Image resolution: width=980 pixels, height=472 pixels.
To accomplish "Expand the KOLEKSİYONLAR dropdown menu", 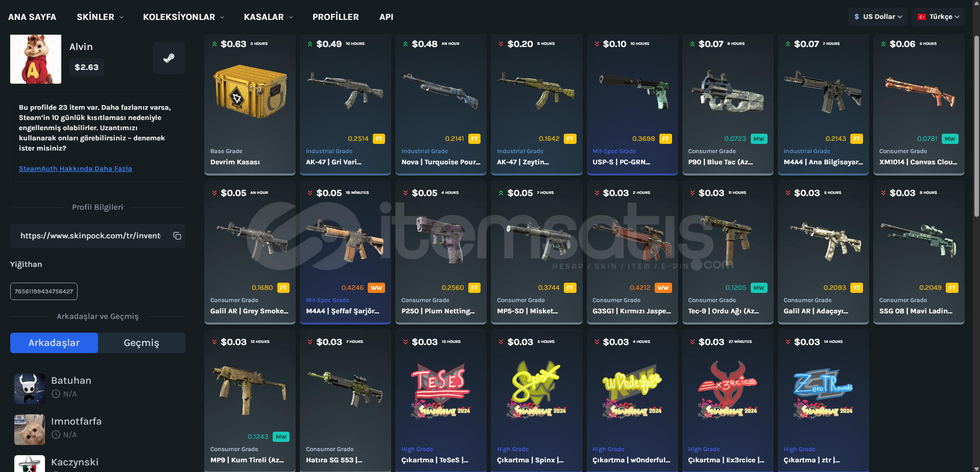I will [x=183, y=17].
